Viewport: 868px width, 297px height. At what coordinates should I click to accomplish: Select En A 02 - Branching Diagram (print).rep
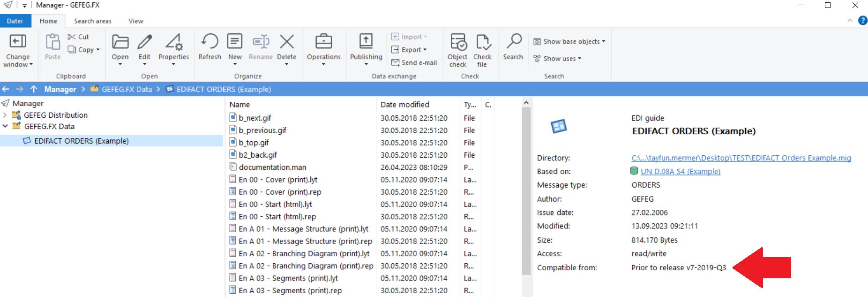306,266
